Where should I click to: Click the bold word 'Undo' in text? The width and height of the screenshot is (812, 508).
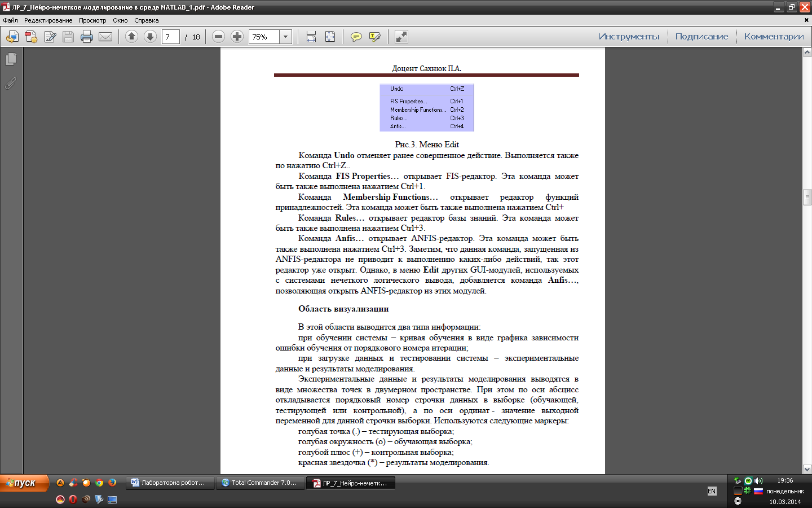pyautogui.click(x=344, y=155)
